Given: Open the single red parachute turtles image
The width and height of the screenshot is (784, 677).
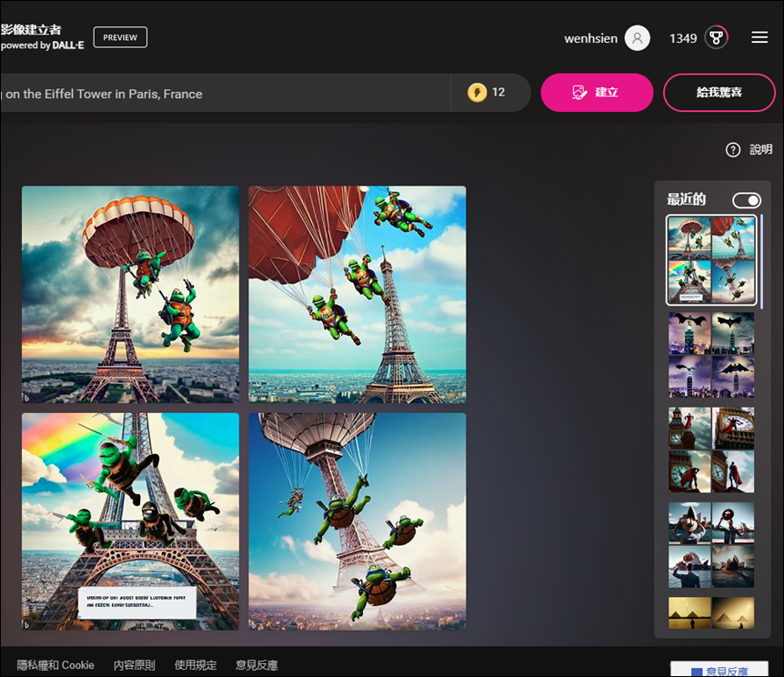Looking at the screenshot, I should tap(130, 294).
